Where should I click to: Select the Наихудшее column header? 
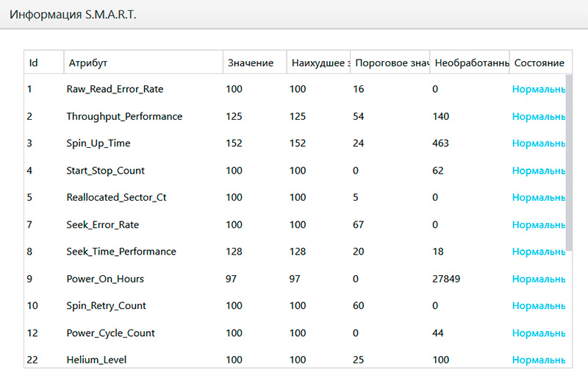318,63
